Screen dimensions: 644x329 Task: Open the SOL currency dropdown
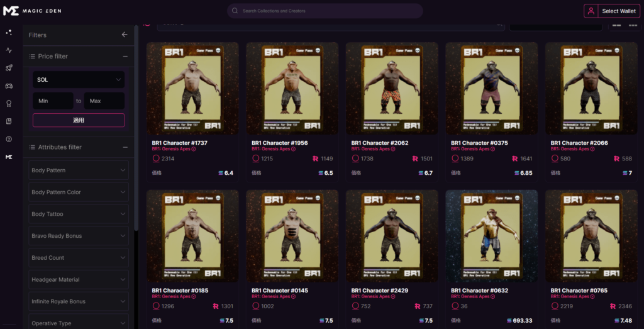(79, 80)
